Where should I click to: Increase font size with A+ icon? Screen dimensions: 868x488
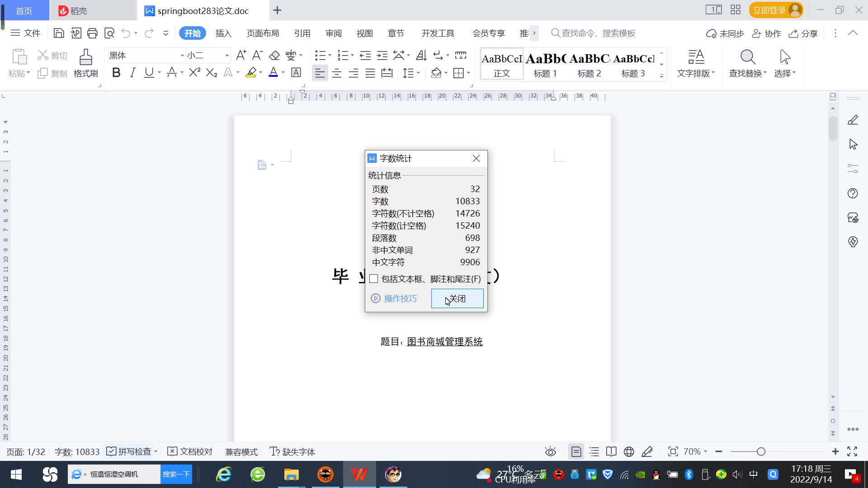point(241,55)
